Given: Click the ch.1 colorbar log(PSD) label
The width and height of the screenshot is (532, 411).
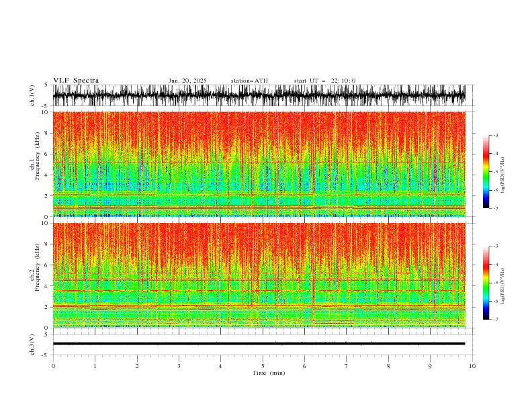Looking at the screenshot, I should 503,175.
